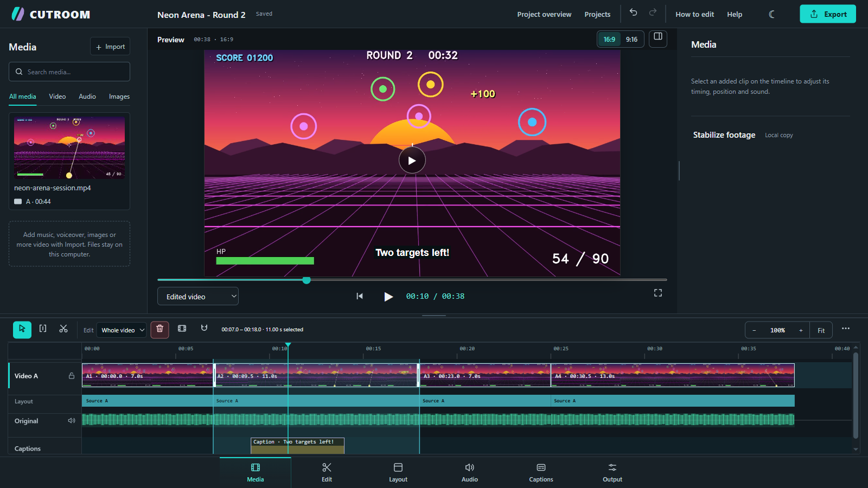Open the How to edit link
Viewport: 868px width, 488px height.
click(x=694, y=14)
